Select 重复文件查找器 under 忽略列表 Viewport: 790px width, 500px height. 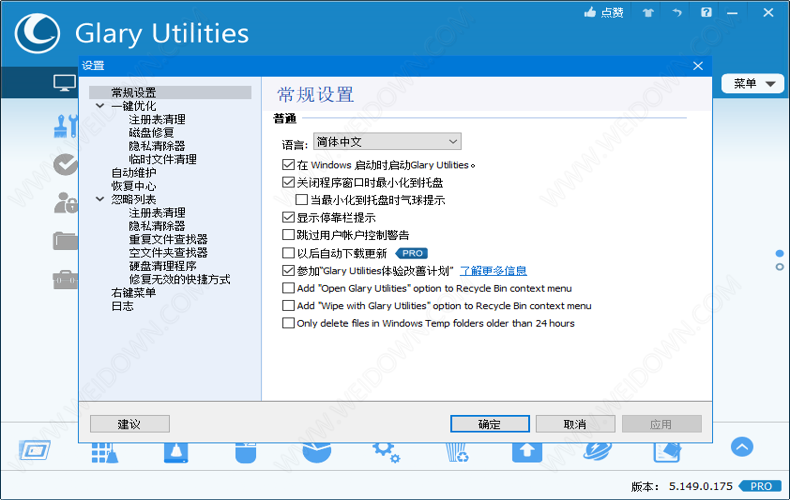click(168, 239)
